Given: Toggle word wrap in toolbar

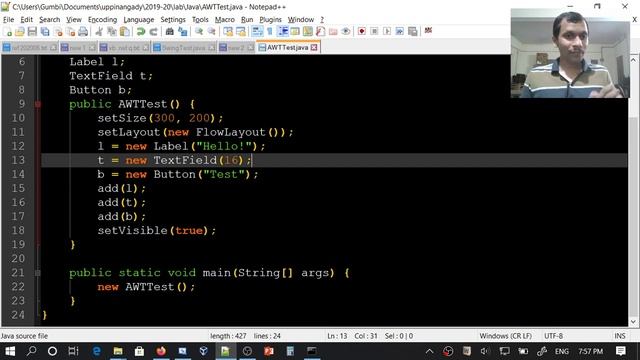Looking at the screenshot, I should 257,31.
